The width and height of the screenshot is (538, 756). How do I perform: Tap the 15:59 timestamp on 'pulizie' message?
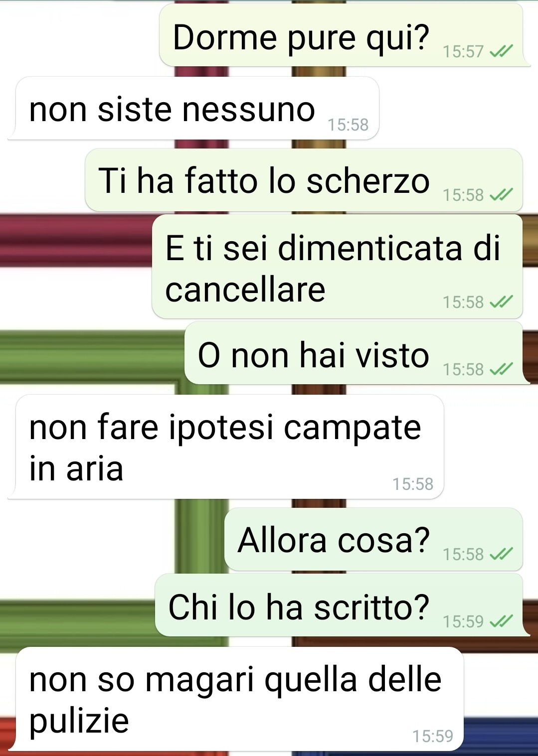[433, 736]
